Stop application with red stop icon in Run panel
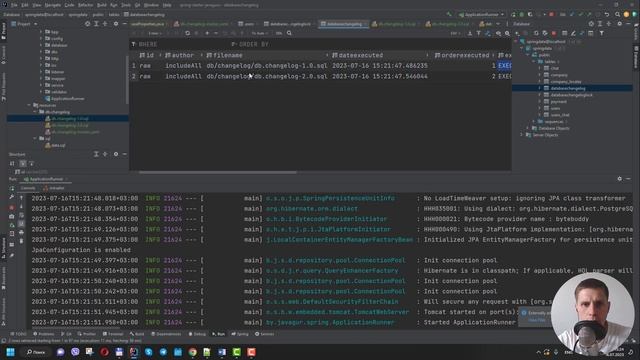Image resolution: width=640 pixels, height=360 pixels. 12,208
